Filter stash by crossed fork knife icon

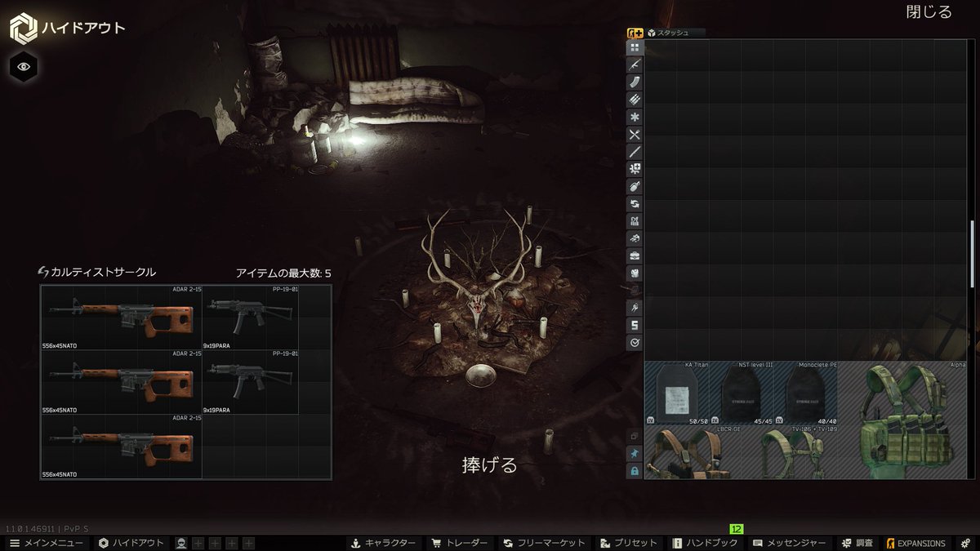[x=635, y=135]
